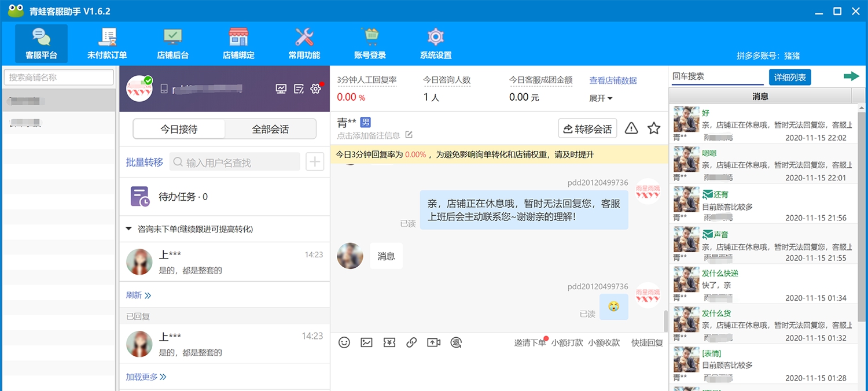Click the warning triangle next to the star
The image size is (868, 391).
(631, 128)
